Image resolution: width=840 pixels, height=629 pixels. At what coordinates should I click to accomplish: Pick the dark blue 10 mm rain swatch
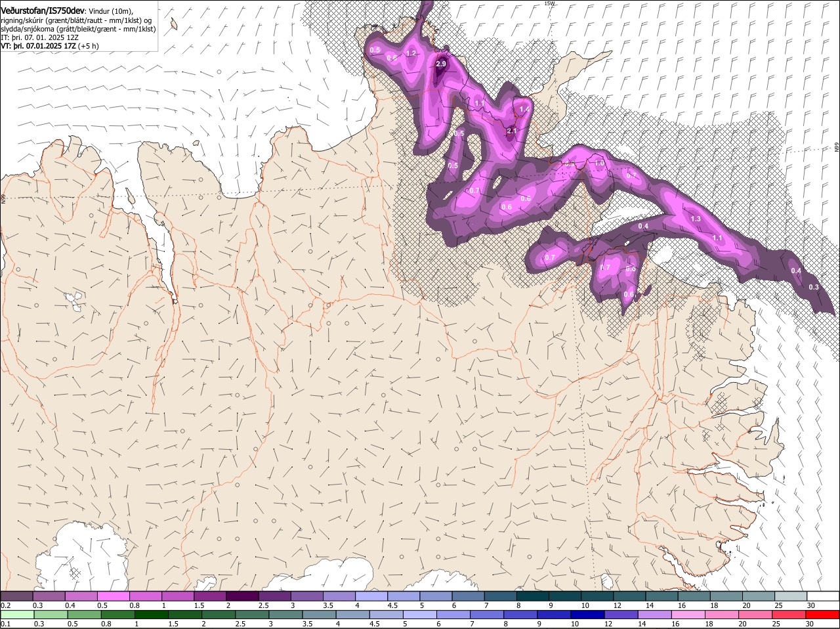(x=587, y=615)
